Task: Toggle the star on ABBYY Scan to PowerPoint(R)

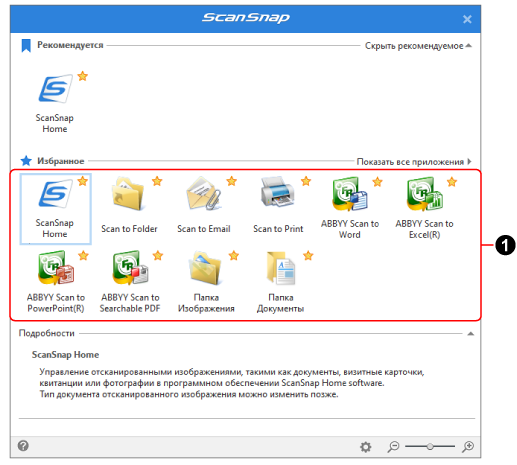Action: (x=83, y=256)
